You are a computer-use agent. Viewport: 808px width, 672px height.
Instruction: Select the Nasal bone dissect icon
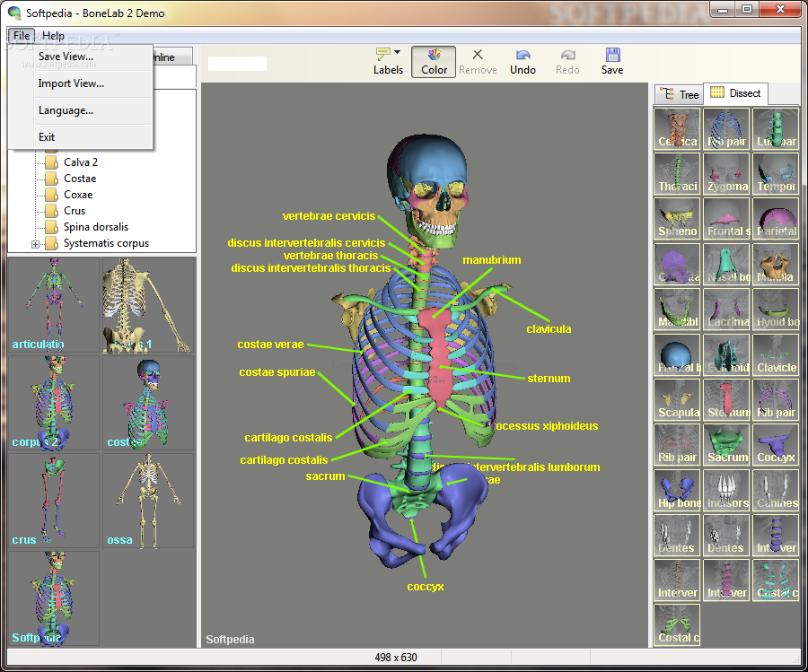726,264
